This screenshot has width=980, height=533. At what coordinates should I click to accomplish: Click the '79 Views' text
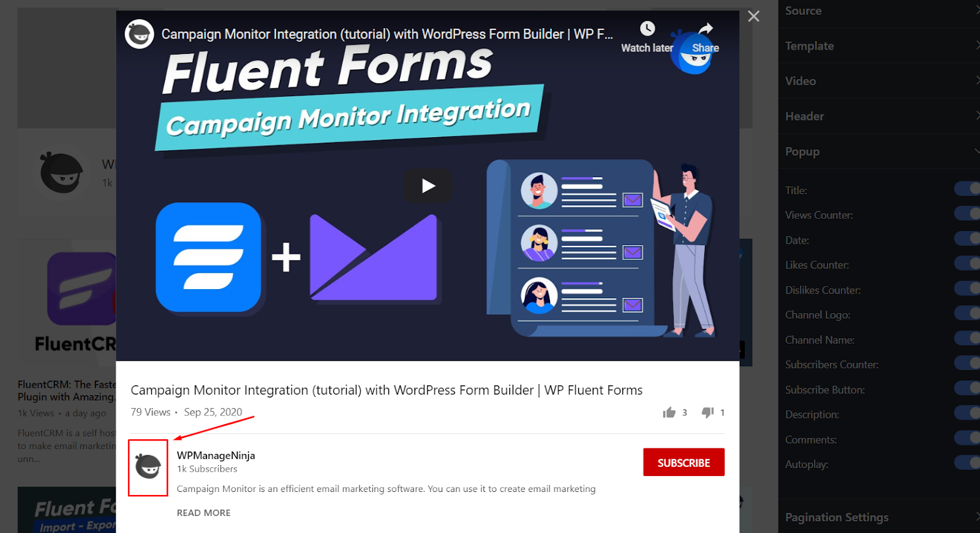point(151,412)
